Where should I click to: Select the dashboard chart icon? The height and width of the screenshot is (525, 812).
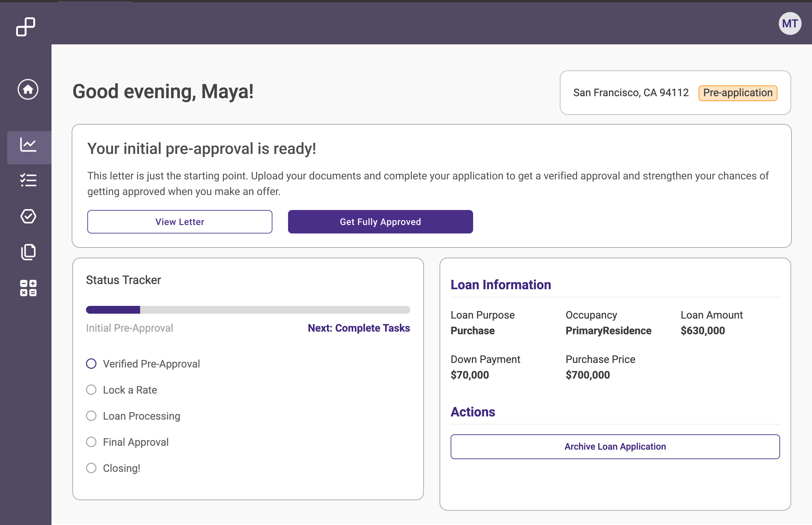[x=28, y=145]
